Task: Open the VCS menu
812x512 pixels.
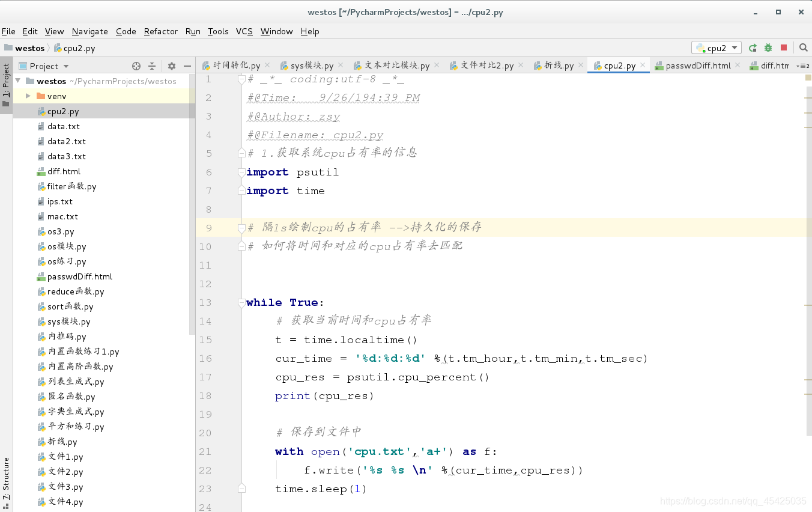Action: click(244, 31)
